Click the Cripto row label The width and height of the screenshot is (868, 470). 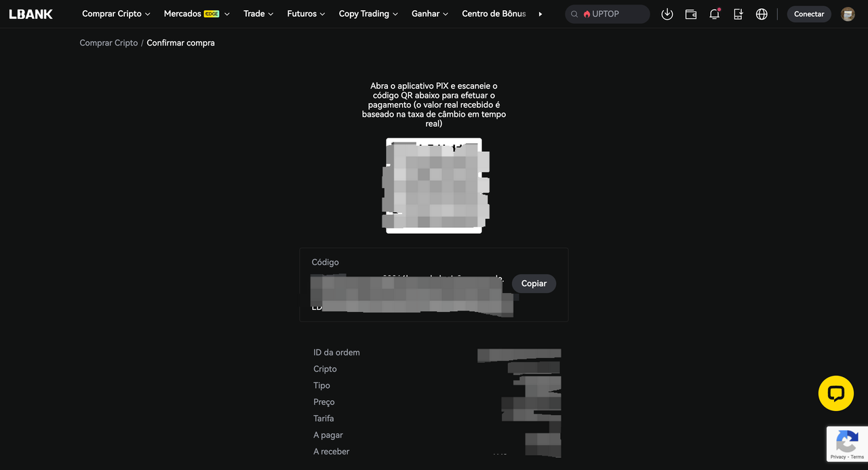click(x=325, y=369)
